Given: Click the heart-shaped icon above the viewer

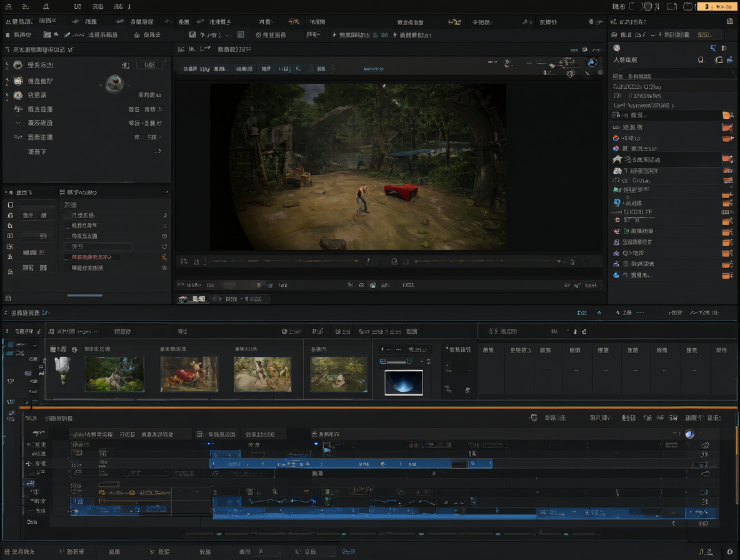Looking at the screenshot, I should [571, 74].
